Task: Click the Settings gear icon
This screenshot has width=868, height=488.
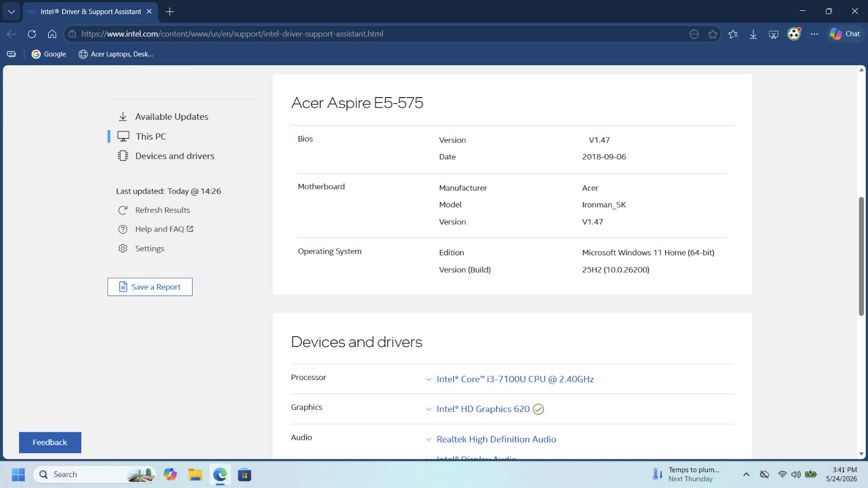Action: (123, 248)
